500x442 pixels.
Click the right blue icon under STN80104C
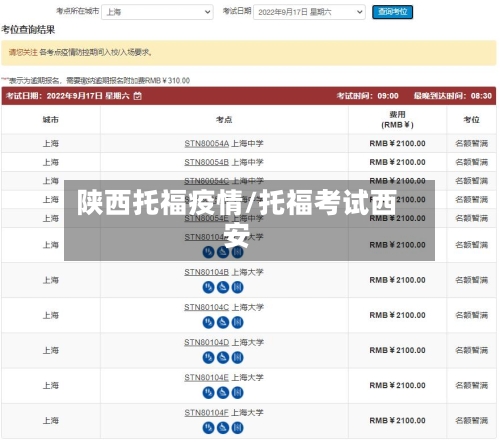237,322
